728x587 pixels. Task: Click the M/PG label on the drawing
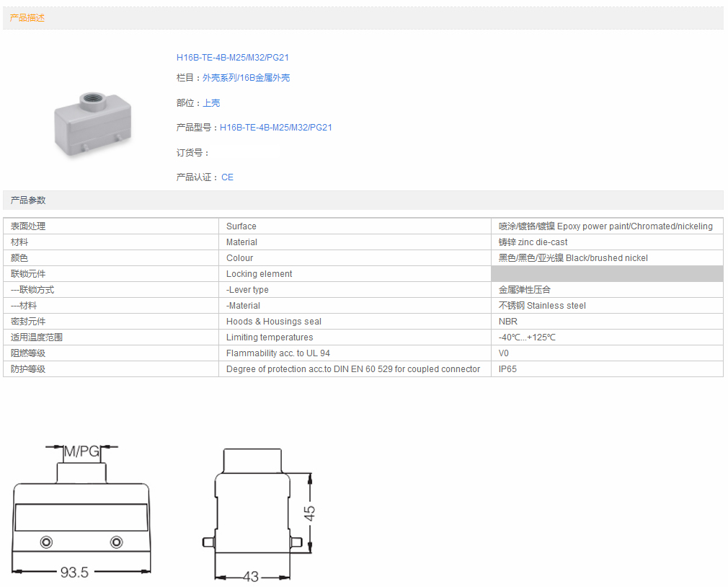[81, 452]
